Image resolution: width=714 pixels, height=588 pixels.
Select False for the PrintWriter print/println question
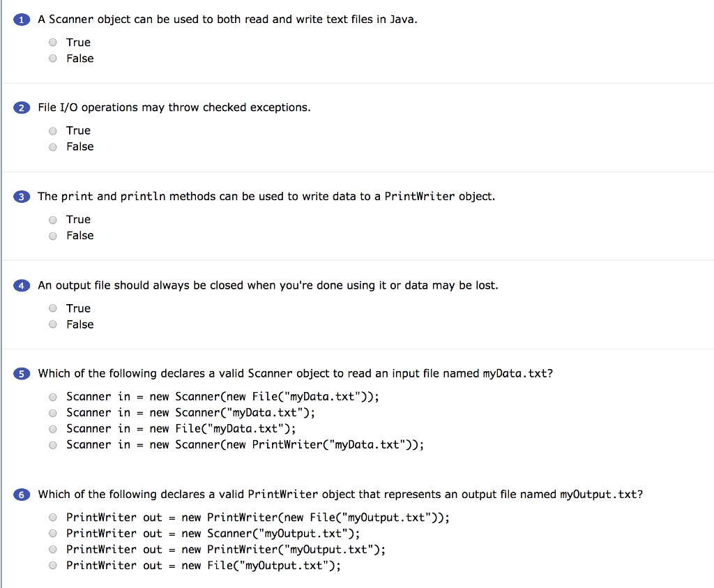52,236
